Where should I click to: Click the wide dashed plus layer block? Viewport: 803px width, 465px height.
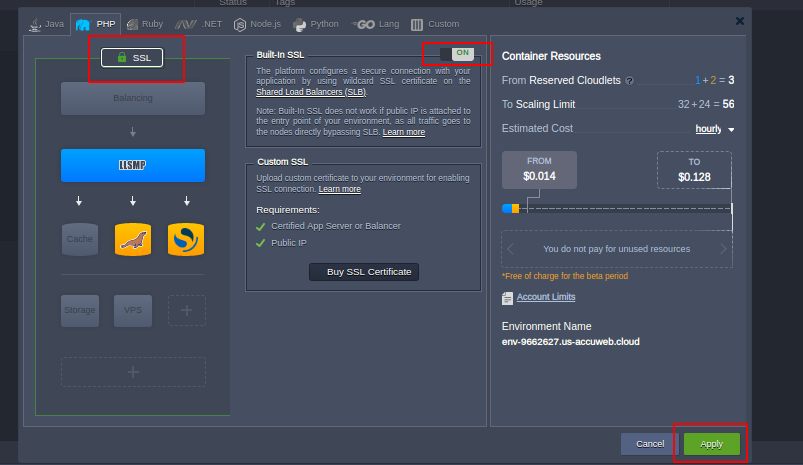[133, 371]
